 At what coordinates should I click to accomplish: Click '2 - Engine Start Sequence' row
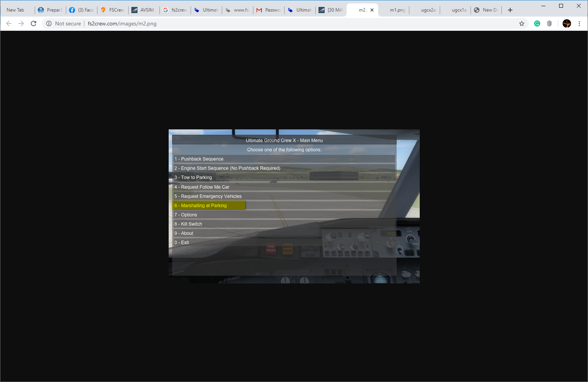[x=284, y=168]
